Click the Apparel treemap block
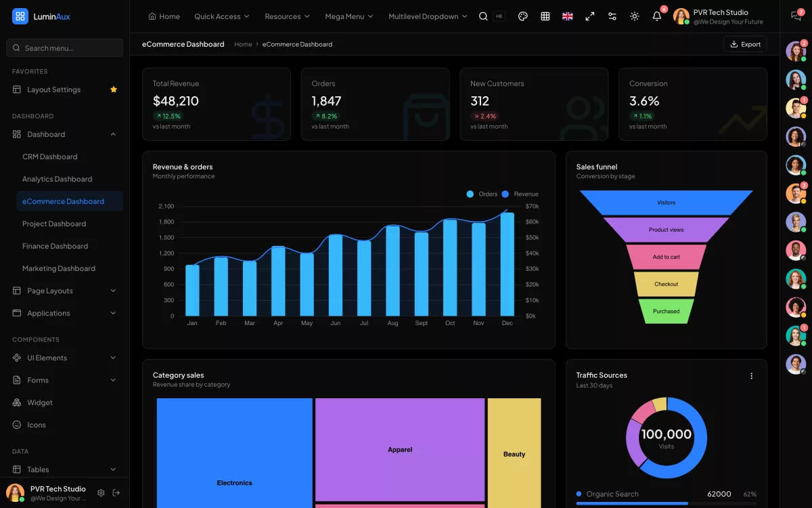Viewport: 812px width, 508px height. (x=400, y=450)
